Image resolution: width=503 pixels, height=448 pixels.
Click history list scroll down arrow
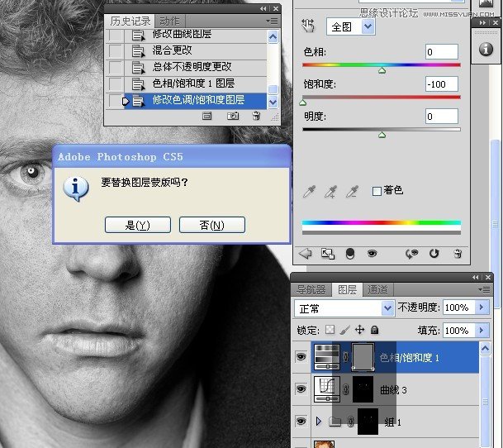point(273,102)
